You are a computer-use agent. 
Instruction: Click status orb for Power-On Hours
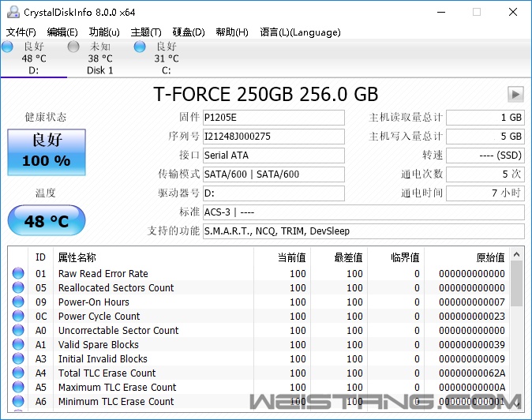tap(18, 302)
